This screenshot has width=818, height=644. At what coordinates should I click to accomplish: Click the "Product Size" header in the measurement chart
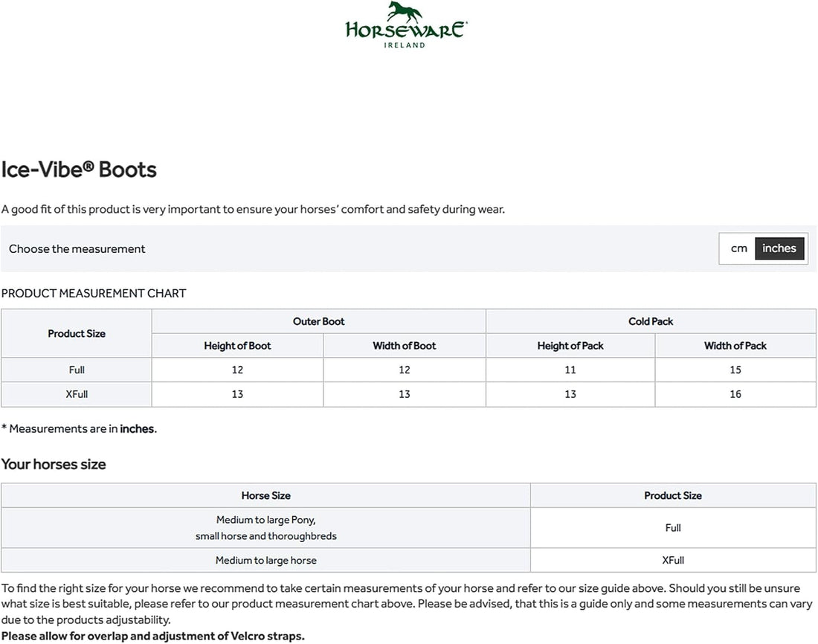[77, 333]
